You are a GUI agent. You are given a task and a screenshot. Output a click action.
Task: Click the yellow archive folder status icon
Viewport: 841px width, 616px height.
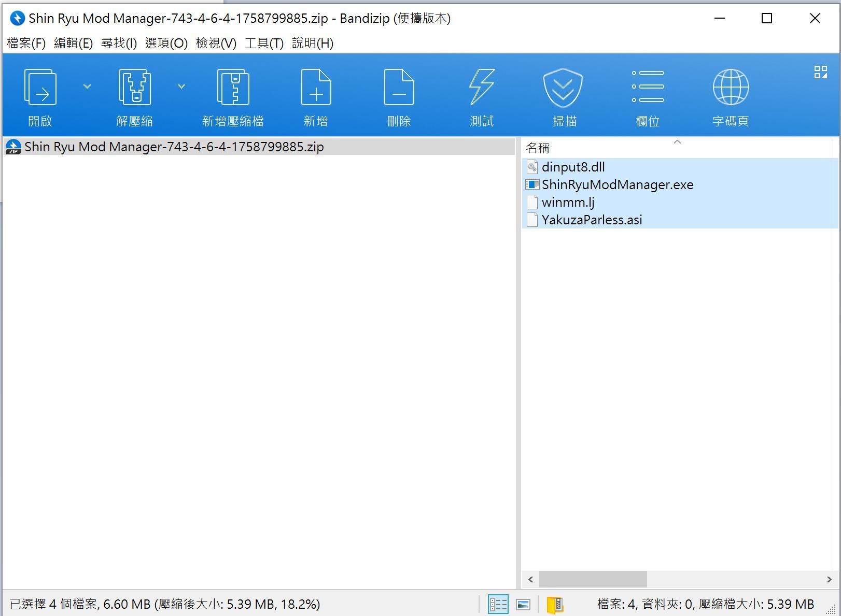(555, 604)
